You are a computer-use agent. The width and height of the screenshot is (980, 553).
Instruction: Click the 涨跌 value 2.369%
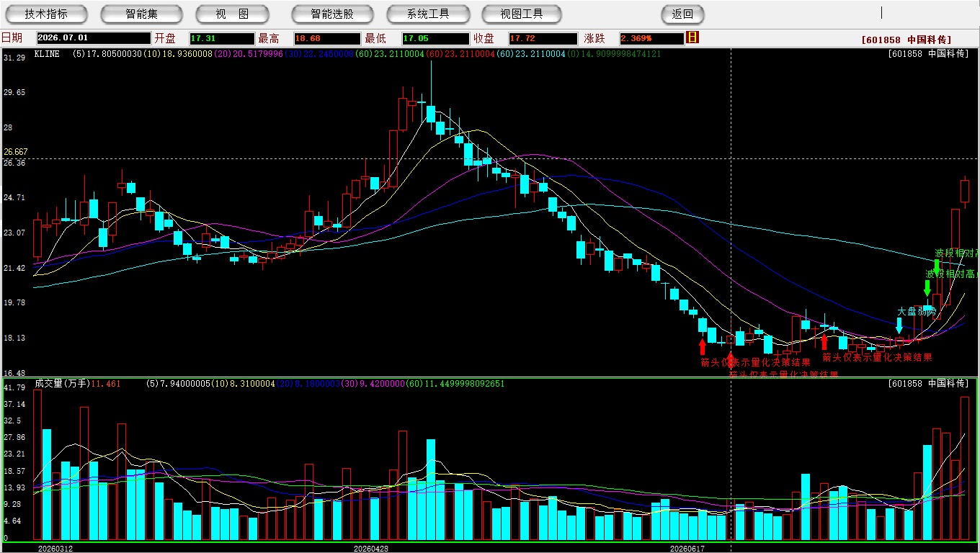pyautogui.click(x=651, y=38)
